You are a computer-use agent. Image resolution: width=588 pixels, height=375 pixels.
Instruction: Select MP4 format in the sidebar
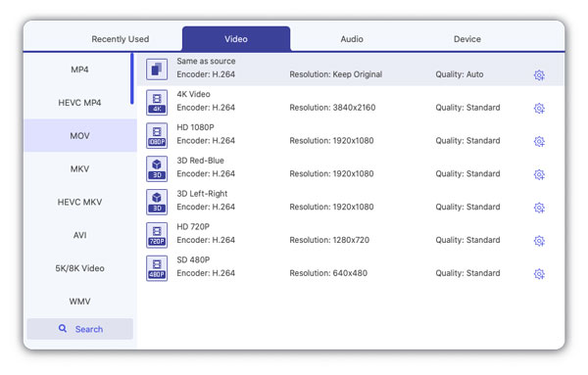[79, 70]
